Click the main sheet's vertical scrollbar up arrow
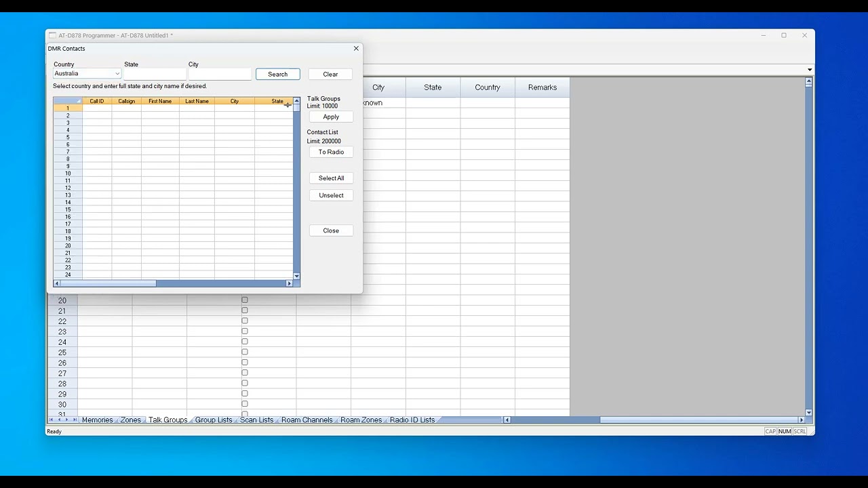 pyautogui.click(x=808, y=81)
